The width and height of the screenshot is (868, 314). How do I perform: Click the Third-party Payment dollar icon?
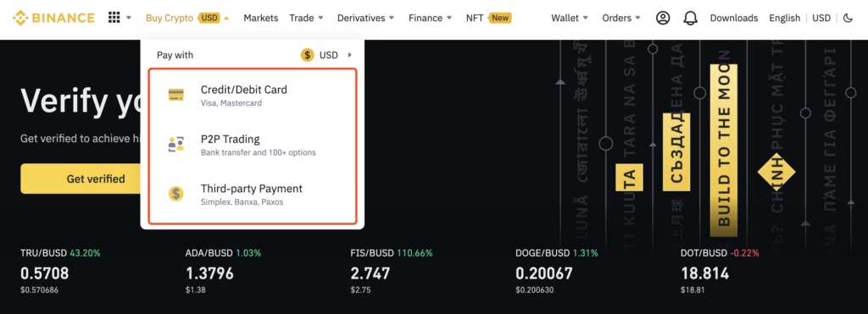pyautogui.click(x=176, y=194)
